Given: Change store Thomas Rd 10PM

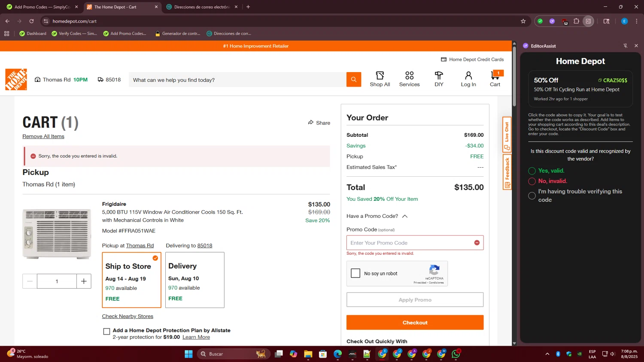Looking at the screenshot, I should point(61,80).
